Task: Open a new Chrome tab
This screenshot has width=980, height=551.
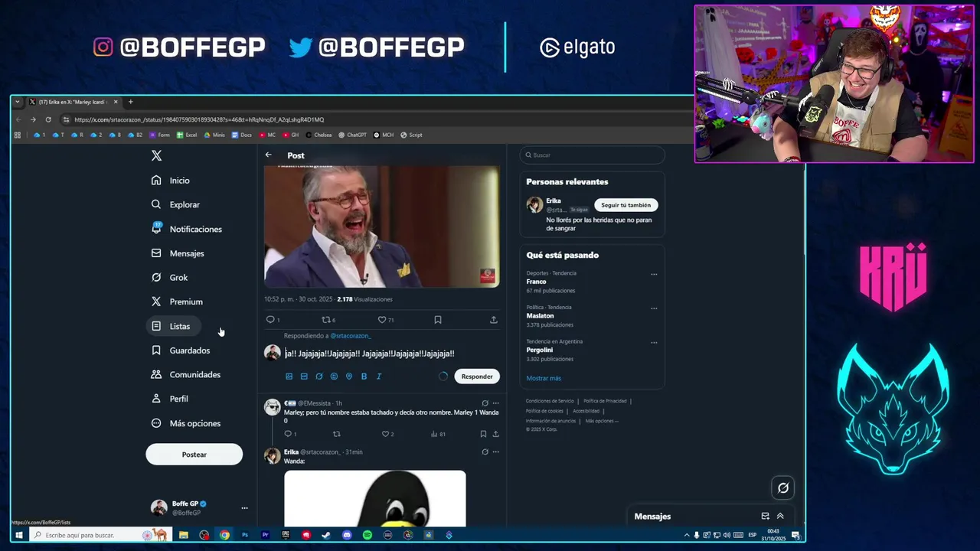Action: coord(130,102)
